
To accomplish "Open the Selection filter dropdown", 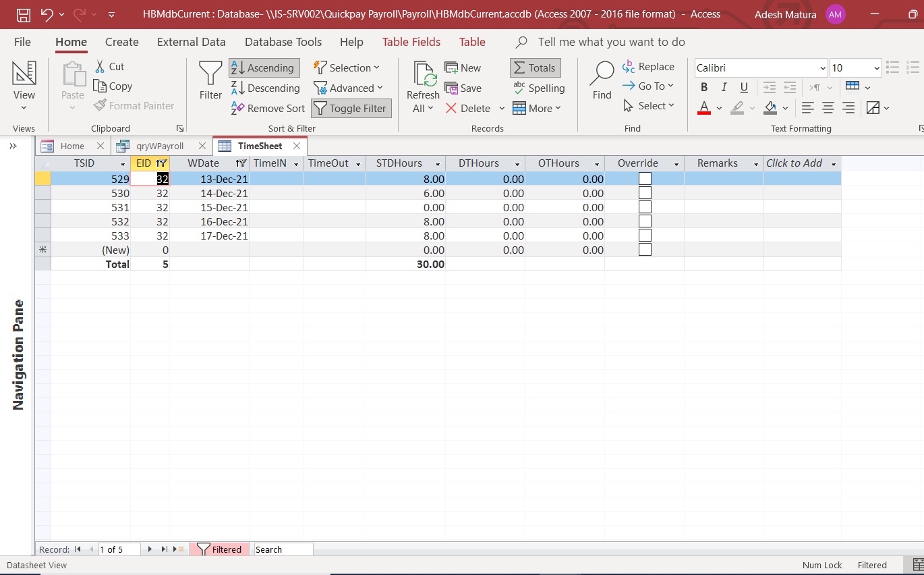I will coord(347,67).
